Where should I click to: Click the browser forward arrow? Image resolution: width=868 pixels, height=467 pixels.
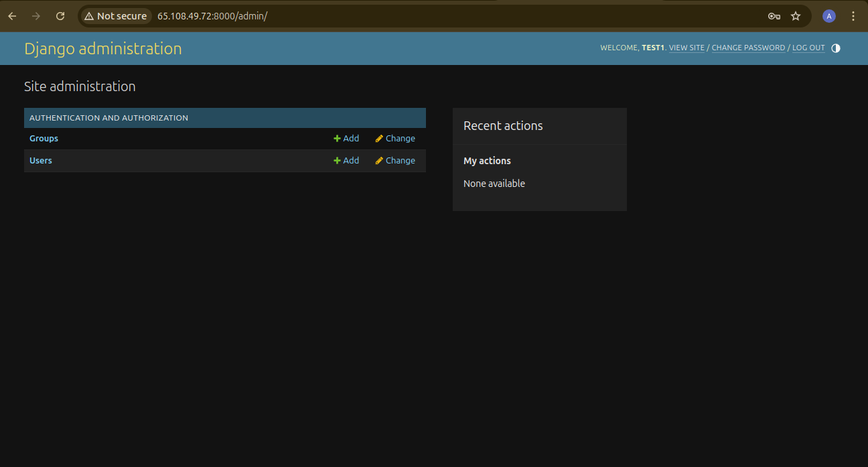click(x=36, y=16)
